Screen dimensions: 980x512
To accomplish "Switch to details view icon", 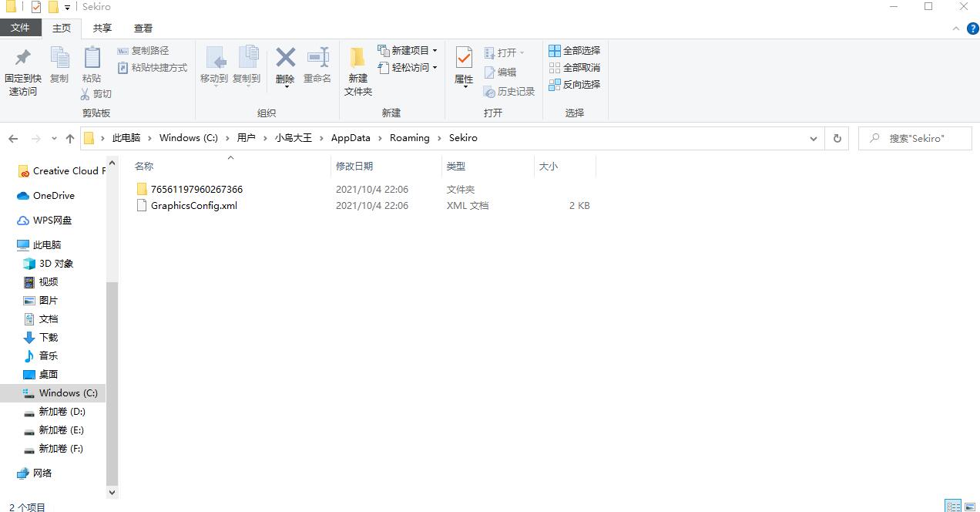I will tap(954, 507).
